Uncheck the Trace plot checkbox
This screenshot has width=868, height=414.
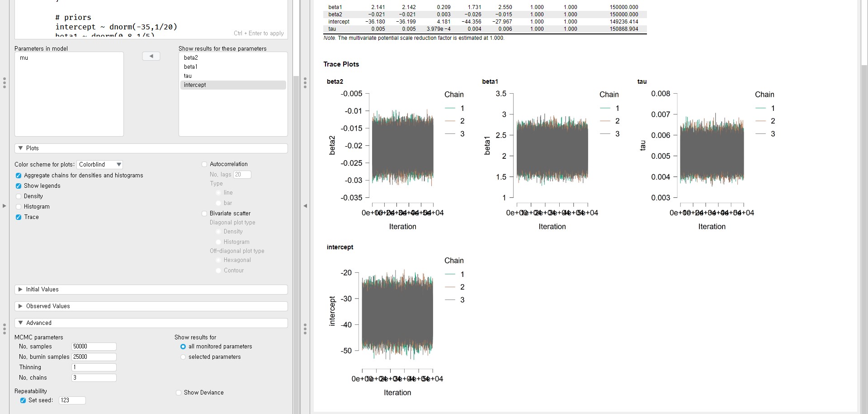19,217
